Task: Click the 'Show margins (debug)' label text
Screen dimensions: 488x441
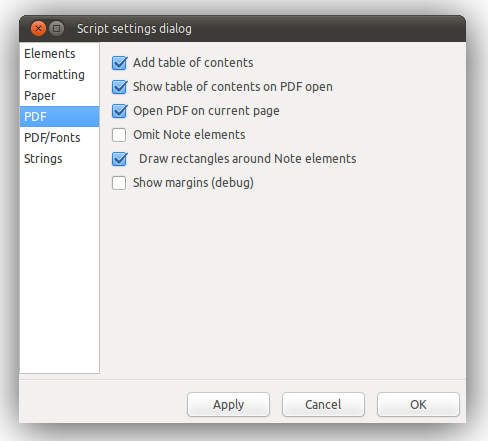Action: 193,183
